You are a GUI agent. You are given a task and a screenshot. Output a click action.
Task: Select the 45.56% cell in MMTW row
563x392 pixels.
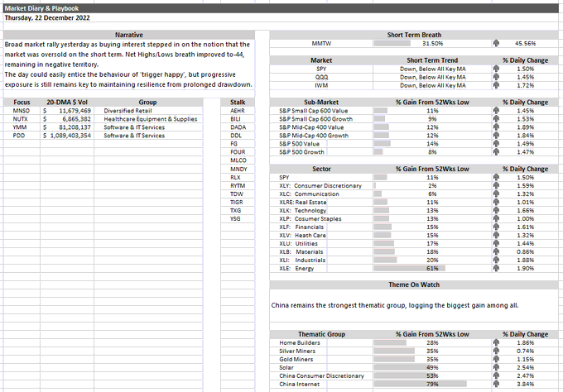tap(525, 43)
